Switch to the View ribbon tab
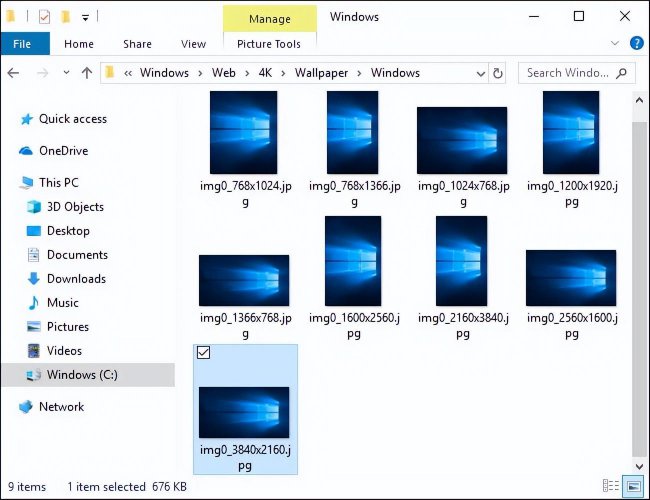This screenshot has height=500, width=650. pos(193,44)
